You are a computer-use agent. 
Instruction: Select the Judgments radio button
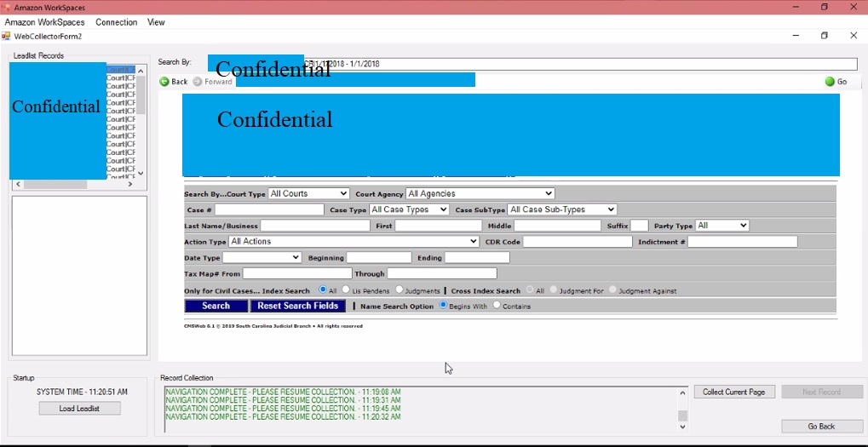[400, 289]
